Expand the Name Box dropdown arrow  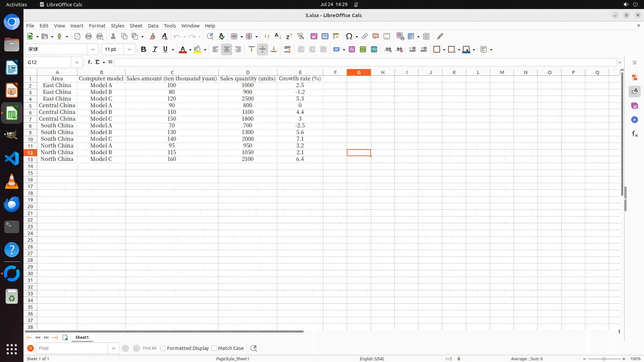click(77, 62)
